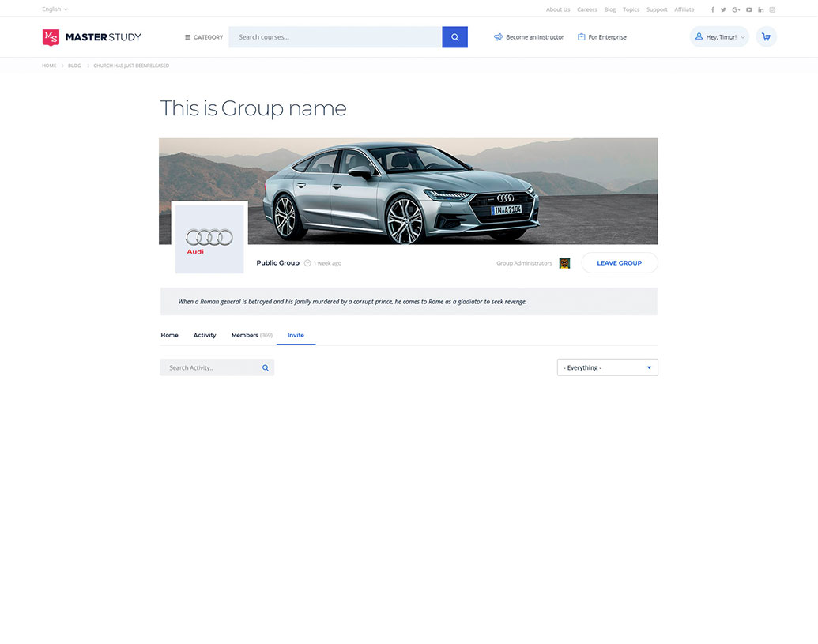Click the Audi car cover image
Screen dimensions: 818x644
coord(409,191)
